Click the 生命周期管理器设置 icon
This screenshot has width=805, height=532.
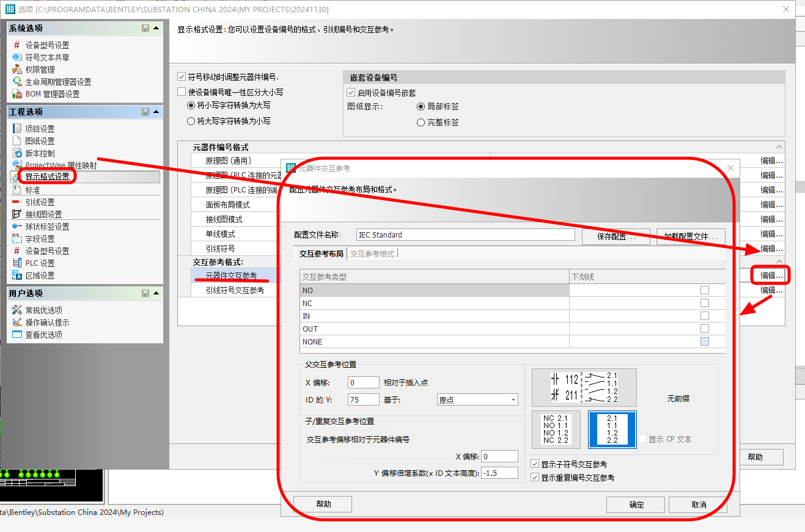tap(17, 82)
